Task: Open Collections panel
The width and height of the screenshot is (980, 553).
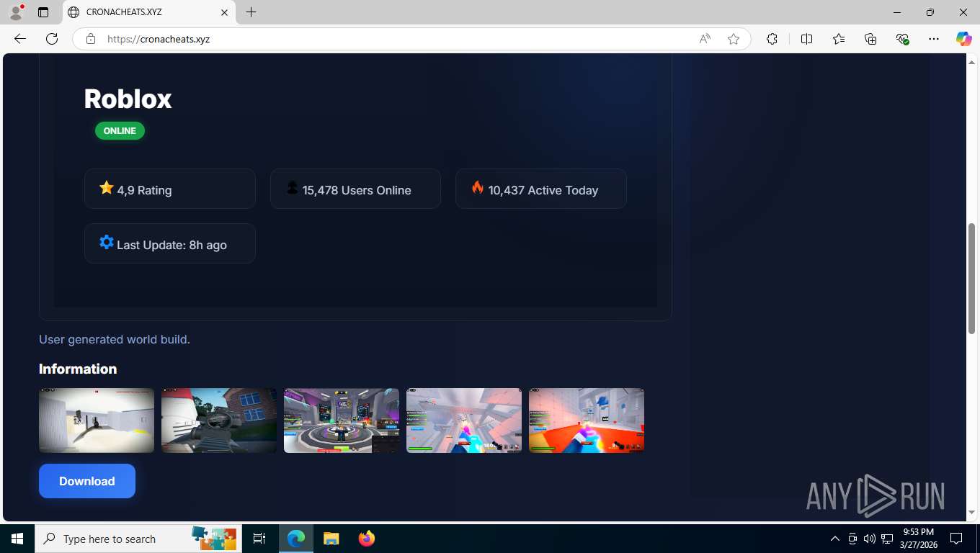Action: coord(870,39)
